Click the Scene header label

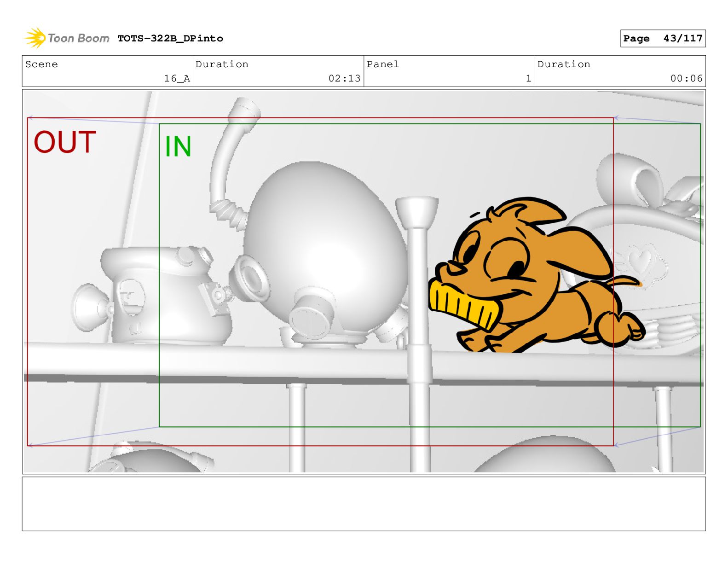pyautogui.click(x=41, y=64)
